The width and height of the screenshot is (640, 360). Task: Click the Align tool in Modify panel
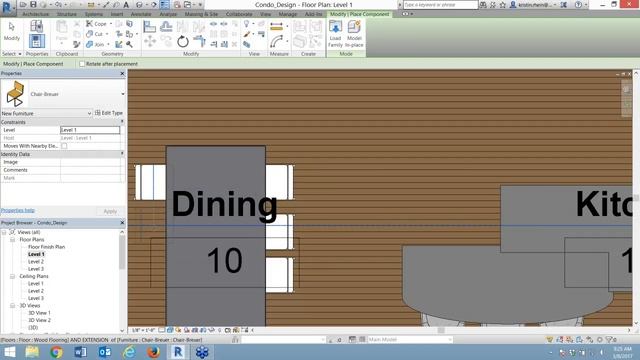point(149,27)
